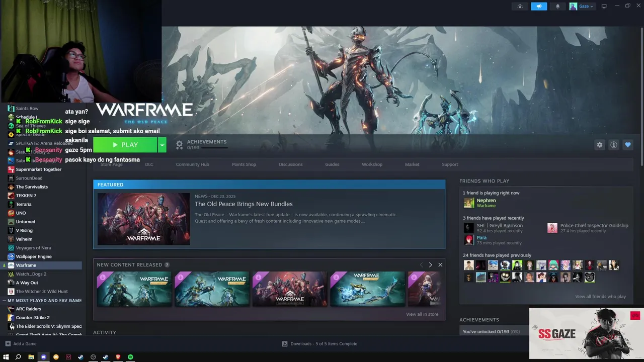Select The Witcher 3: Wild Hunt
644x362 pixels.
42,292
